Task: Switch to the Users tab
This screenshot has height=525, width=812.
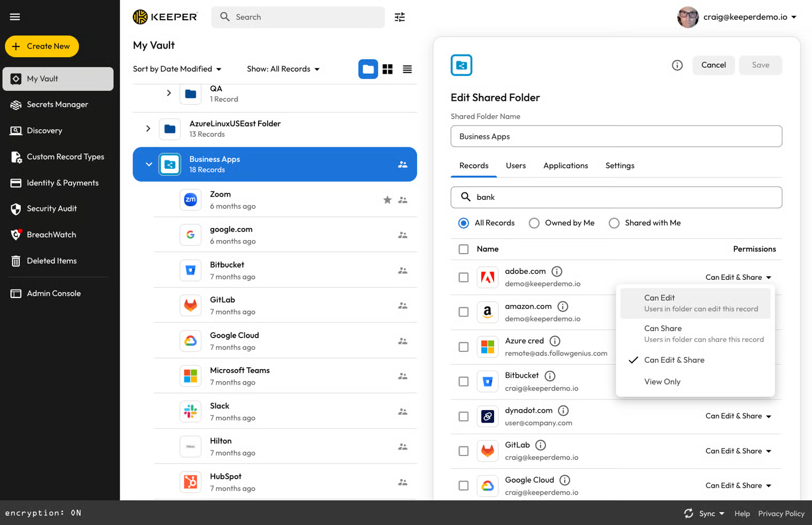Action: click(516, 166)
